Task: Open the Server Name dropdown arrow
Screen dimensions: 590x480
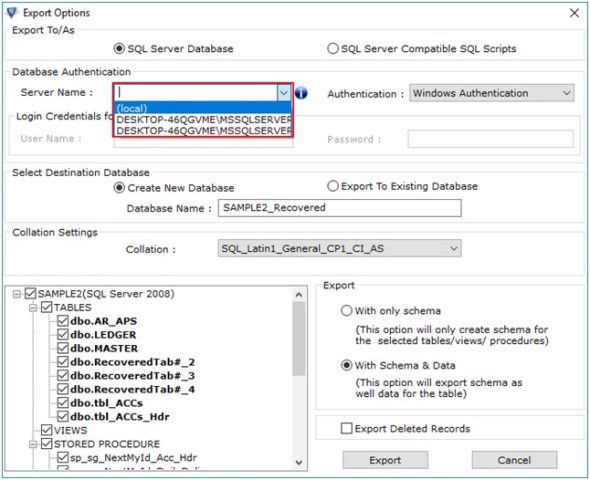Action: 284,93
